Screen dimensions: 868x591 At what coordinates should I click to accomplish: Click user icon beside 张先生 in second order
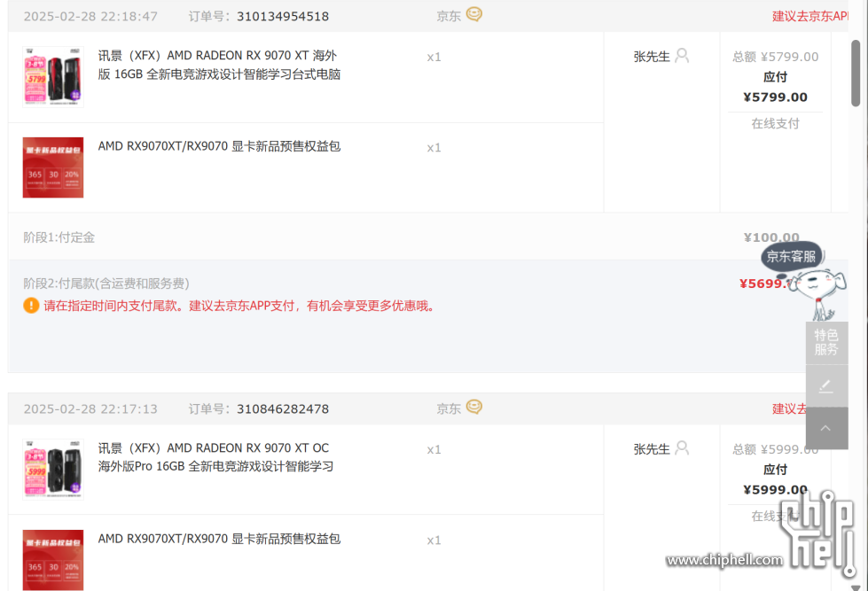pyautogui.click(x=682, y=447)
